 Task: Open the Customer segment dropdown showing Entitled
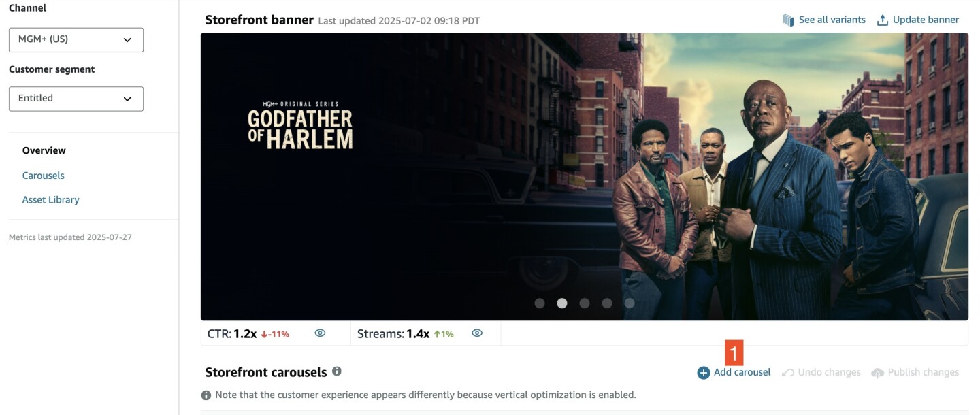coord(76,99)
